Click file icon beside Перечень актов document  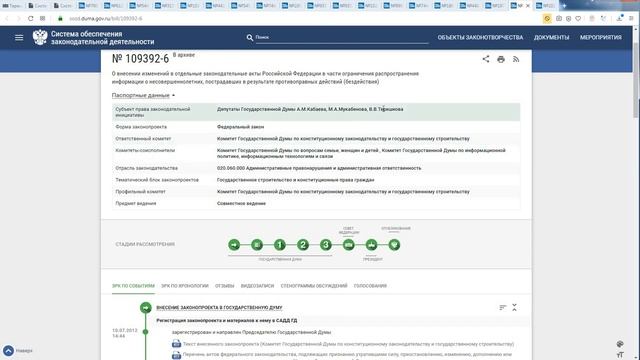click(176, 355)
